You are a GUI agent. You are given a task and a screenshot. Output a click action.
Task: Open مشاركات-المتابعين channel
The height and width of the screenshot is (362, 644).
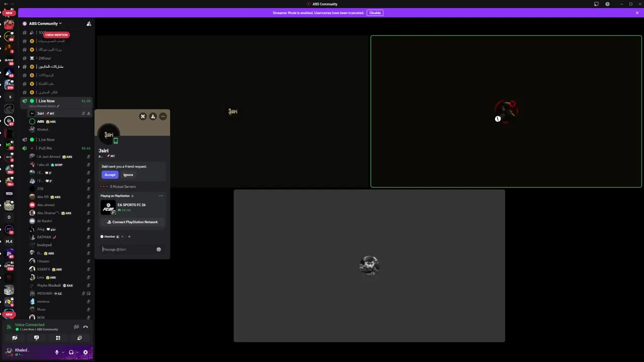click(x=55, y=67)
